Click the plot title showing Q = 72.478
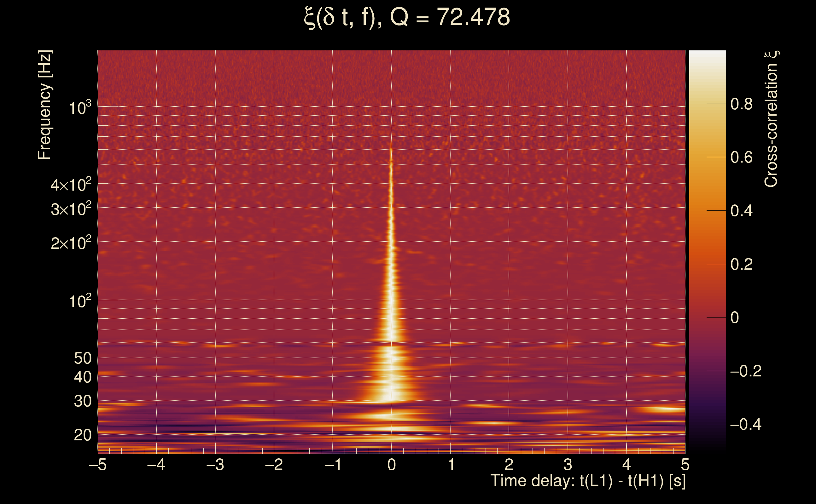The width and height of the screenshot is (816, 504). point(407,17)
